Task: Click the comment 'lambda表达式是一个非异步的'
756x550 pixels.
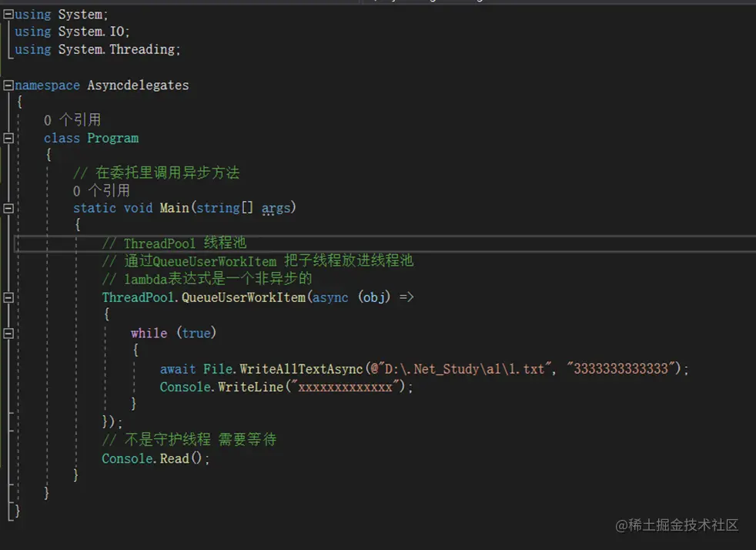Action: (207, 279)
